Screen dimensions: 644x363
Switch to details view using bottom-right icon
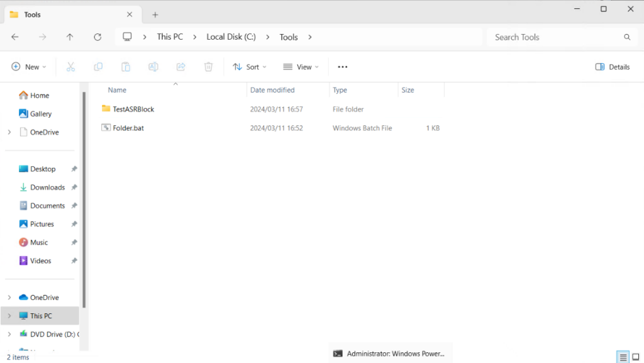623,357
